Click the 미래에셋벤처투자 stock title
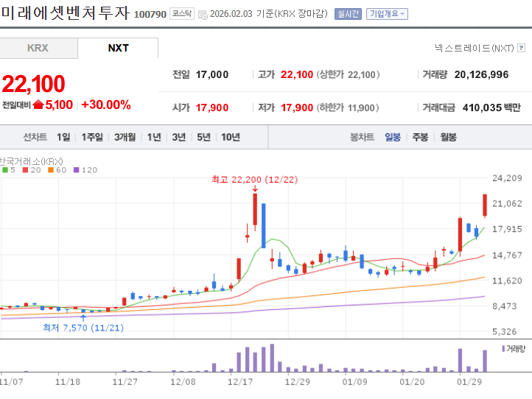This screenshot has width=532, height=399. [65, 13]
